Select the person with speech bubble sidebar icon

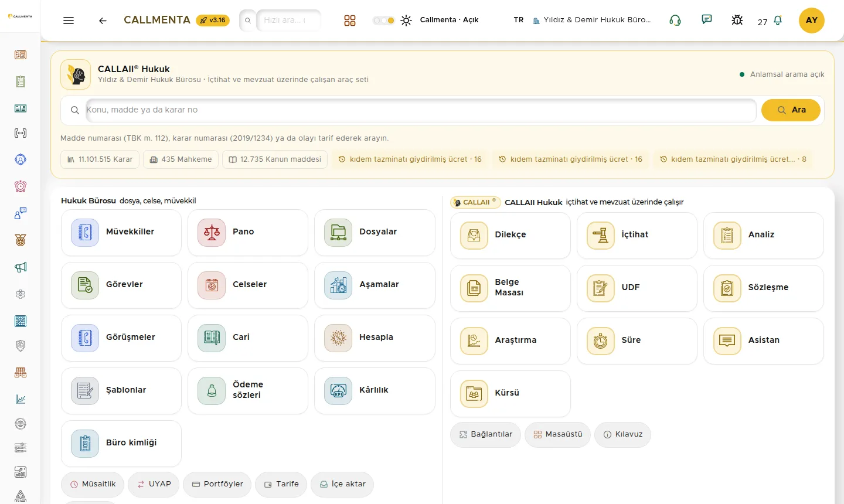coord(21,213)
